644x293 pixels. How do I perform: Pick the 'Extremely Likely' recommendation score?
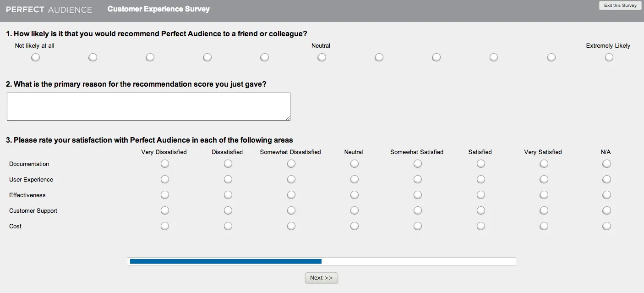(x=609, y=57)
